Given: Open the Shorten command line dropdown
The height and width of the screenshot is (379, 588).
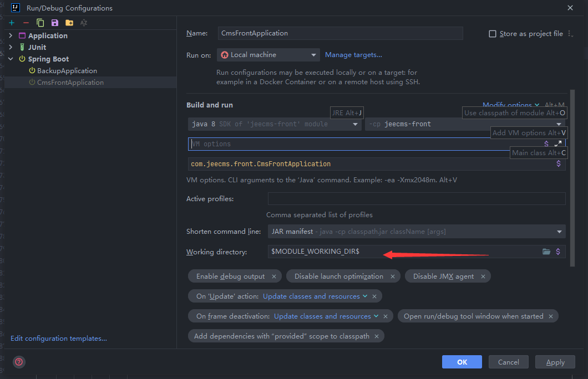Looking at the screenshot, I should pos(416,232).
